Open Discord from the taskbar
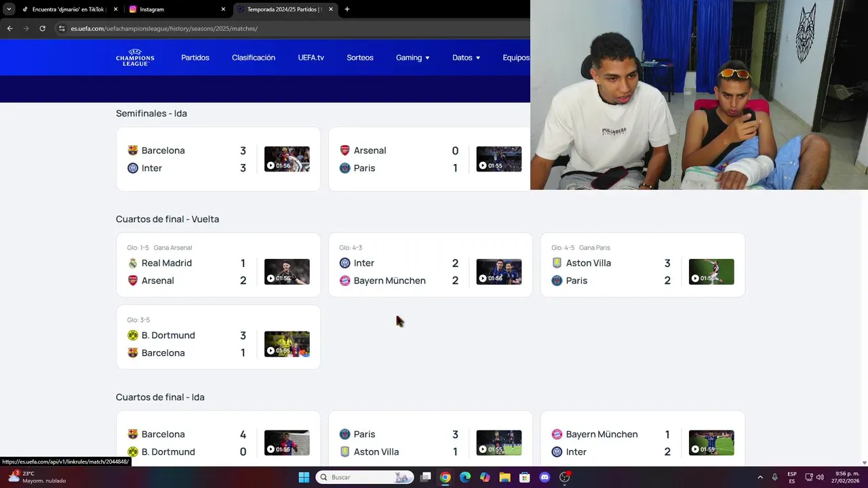The width and height of the screenshot is (868, 488). 545,477
